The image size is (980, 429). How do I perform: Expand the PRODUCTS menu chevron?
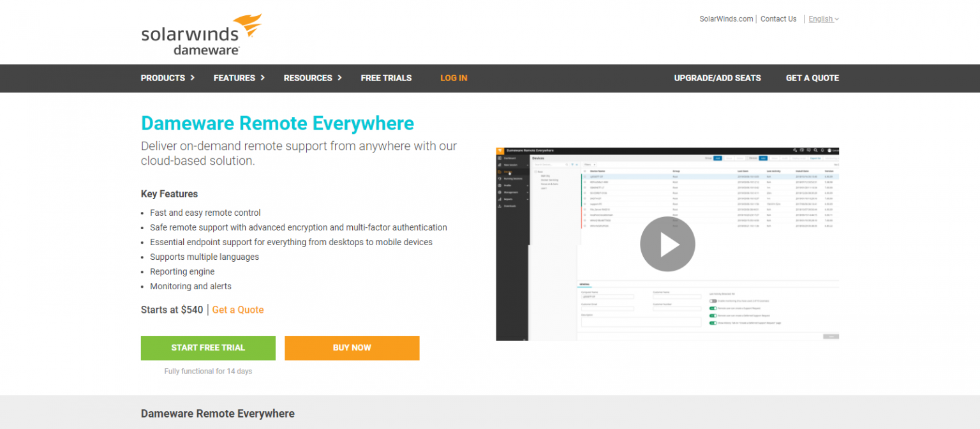pyautogui.click(x=192, y=78)
